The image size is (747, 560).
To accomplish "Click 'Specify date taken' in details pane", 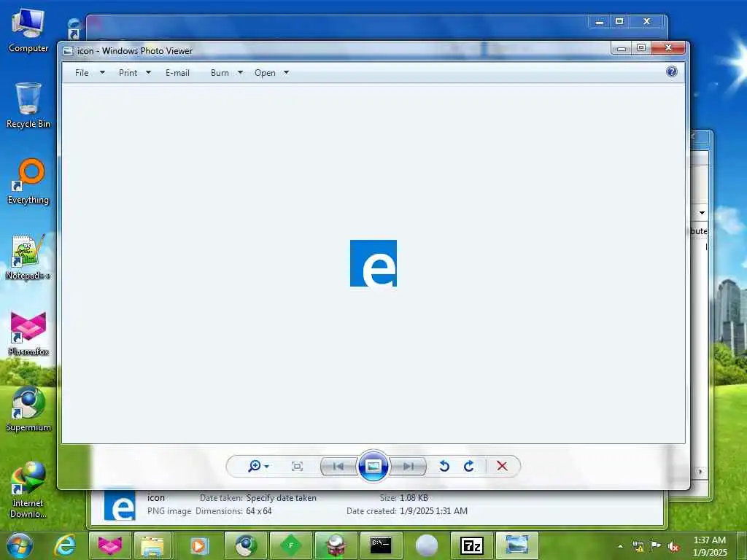I will pyautogui.click(x=282, y=498).
